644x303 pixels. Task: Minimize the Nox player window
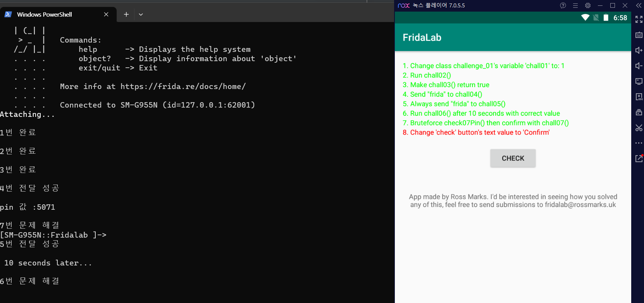point(600,5)
